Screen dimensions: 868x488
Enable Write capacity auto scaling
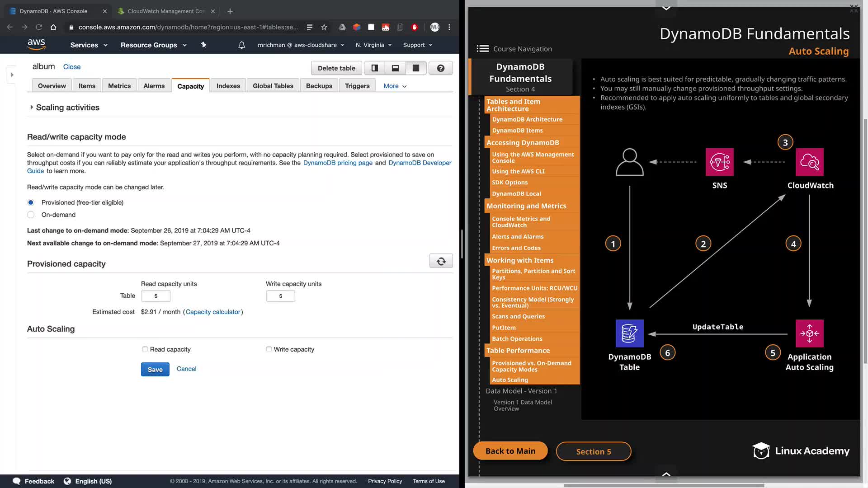click(x=269, y=349)
